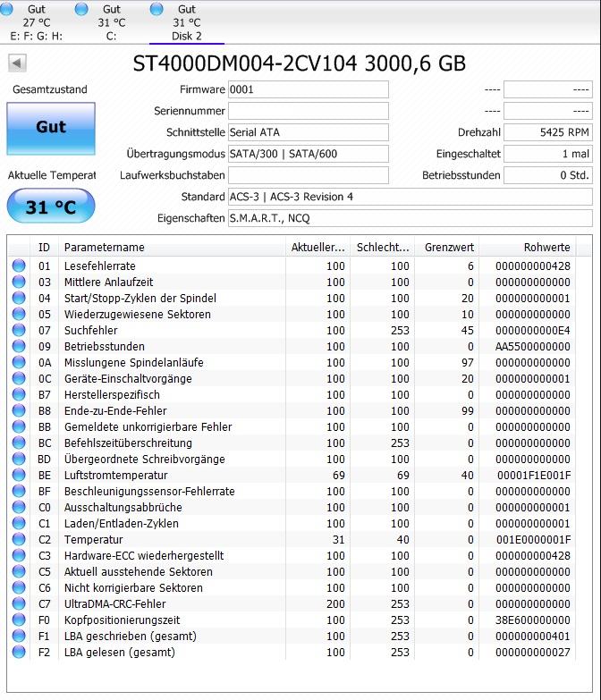Select the Lesefehlerrate parameter name

(100, 266)
